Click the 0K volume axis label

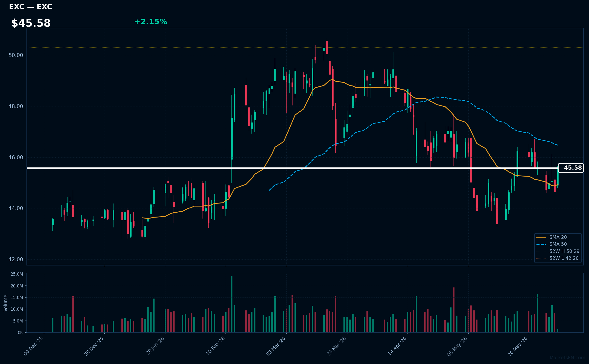click(20, 333)
